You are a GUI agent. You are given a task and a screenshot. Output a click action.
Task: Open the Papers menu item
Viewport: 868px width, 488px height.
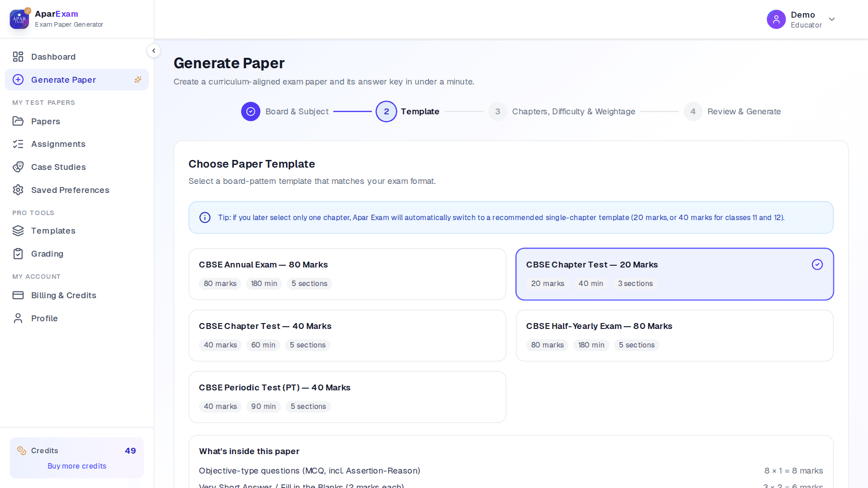pos(77,121)
